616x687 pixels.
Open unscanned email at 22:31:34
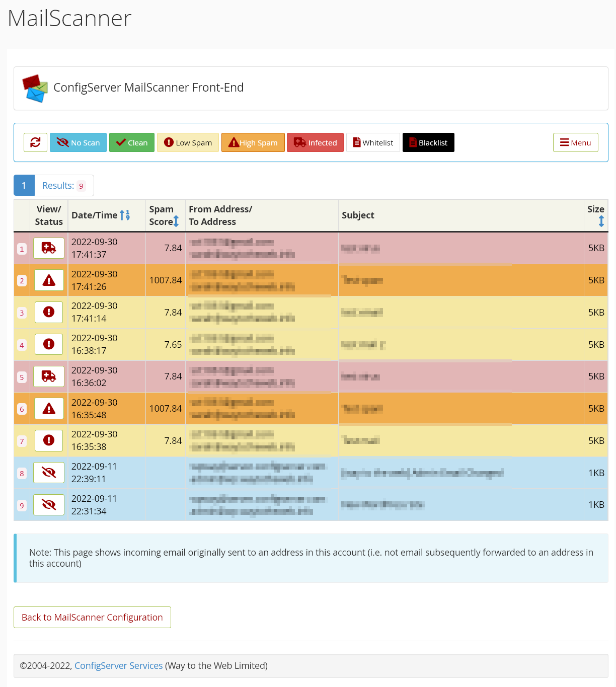click(49, 505)
